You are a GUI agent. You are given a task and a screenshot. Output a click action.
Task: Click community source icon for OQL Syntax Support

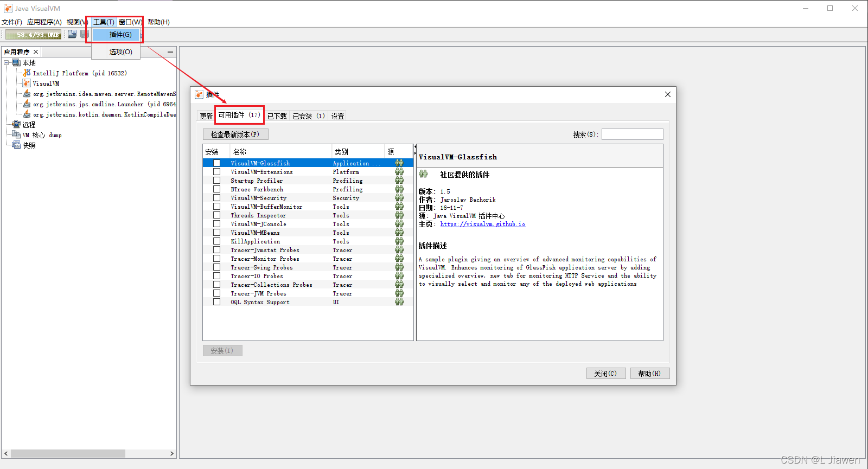tap(399, 301)
